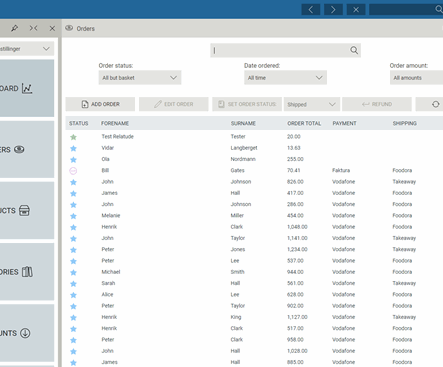Click surname Langberget

(244, 148)
